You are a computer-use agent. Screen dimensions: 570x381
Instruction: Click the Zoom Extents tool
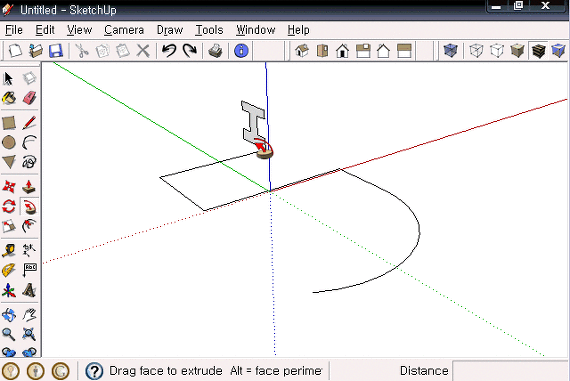29,334
